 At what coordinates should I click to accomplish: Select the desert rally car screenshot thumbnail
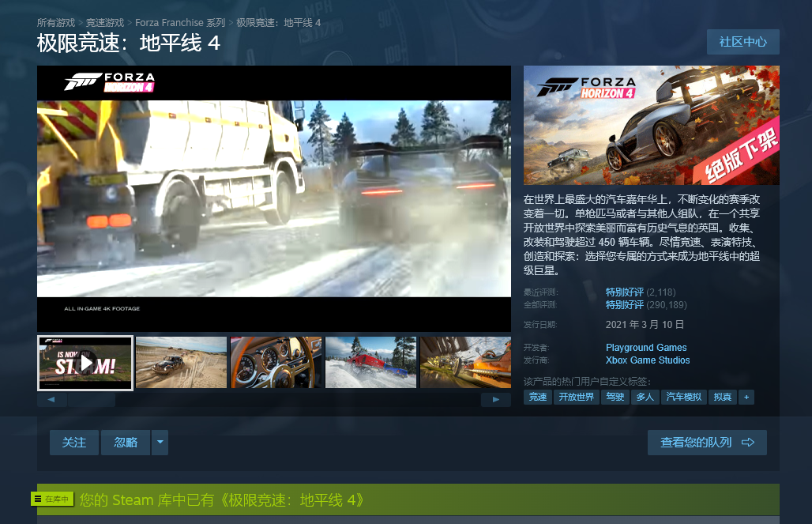[x=181, y=363]
